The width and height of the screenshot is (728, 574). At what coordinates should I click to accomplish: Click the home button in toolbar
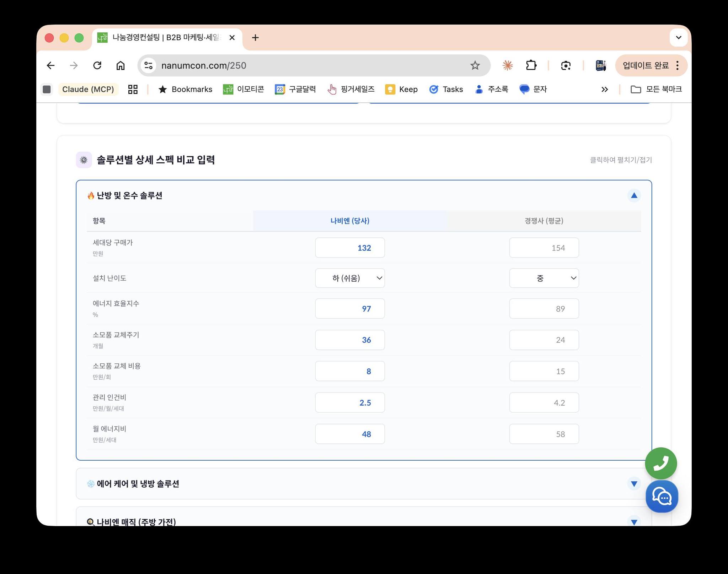(x=121, y=65)
